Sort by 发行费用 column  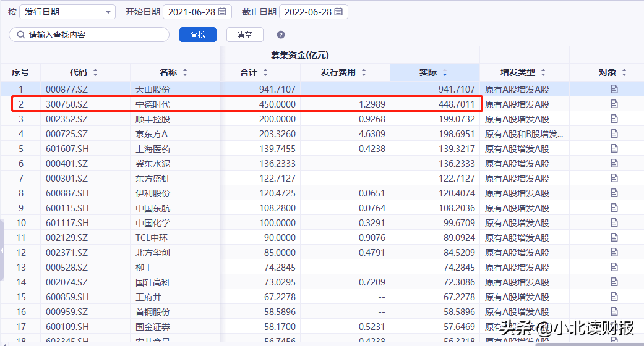(x=364, y=73)
